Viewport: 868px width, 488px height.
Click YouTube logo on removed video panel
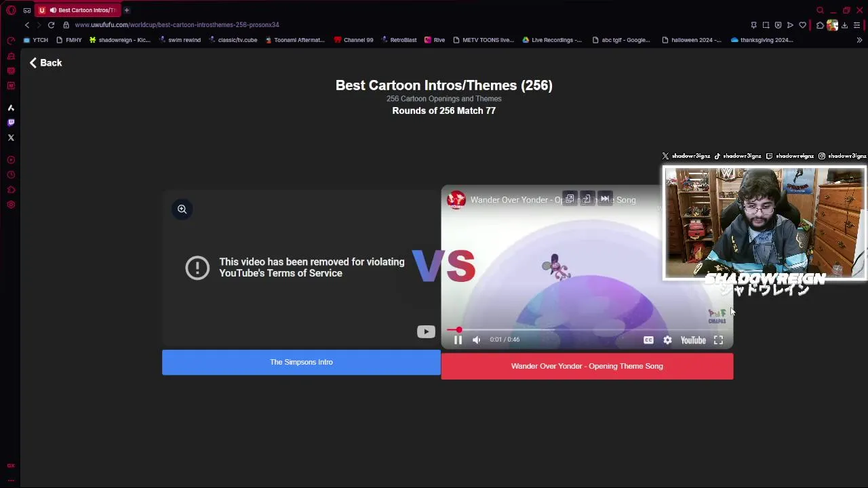(x=426, y=331)
